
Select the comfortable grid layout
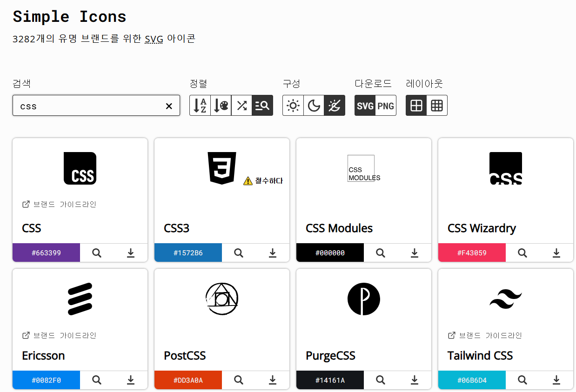[416, 106]
